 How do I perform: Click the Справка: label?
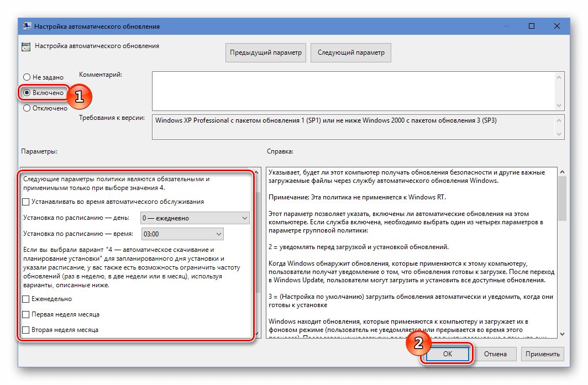(280, 151)
